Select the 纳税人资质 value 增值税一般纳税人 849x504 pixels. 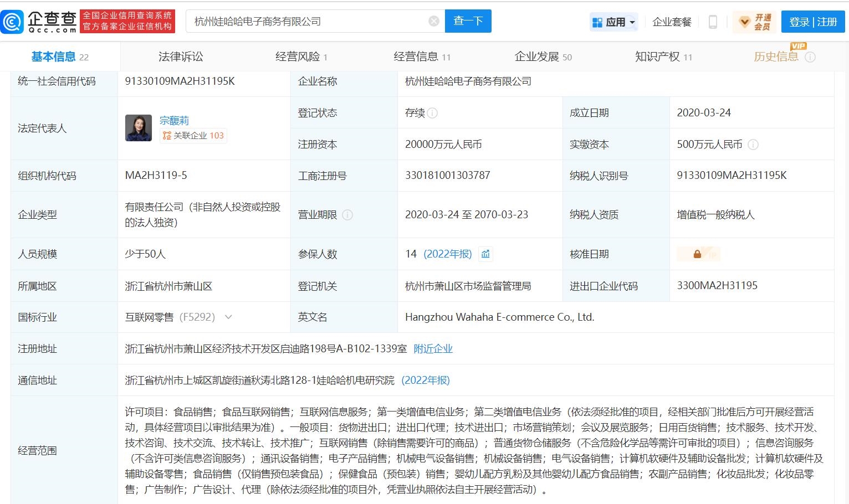point(715,215)
